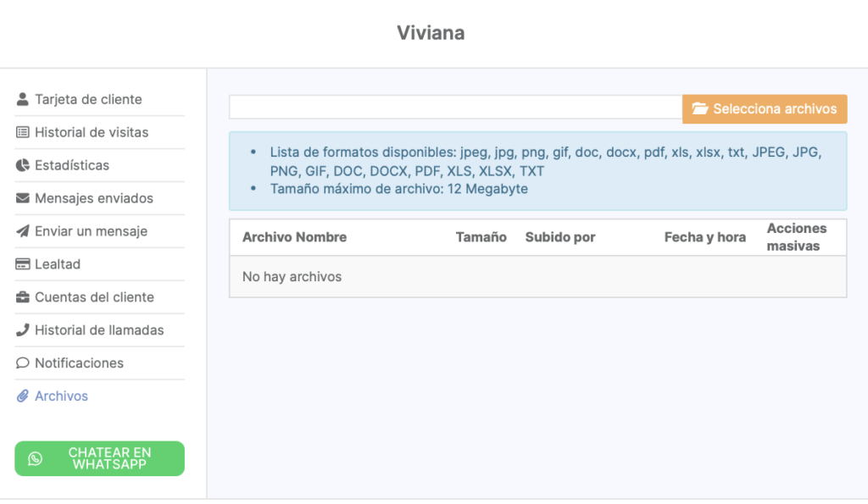Screen dimensions: 868x504
Task: Click the empty file path input field
Action: tap(455, 108)
